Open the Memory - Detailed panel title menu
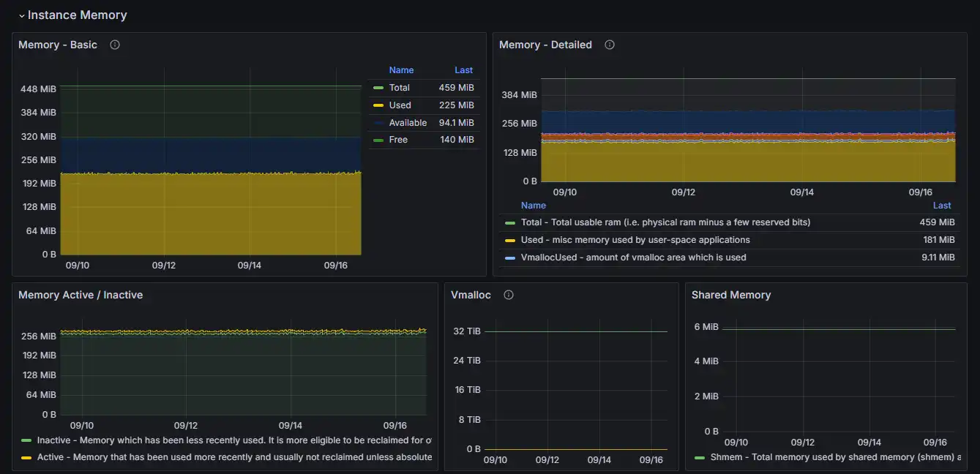980x474 pixels. 545,45
